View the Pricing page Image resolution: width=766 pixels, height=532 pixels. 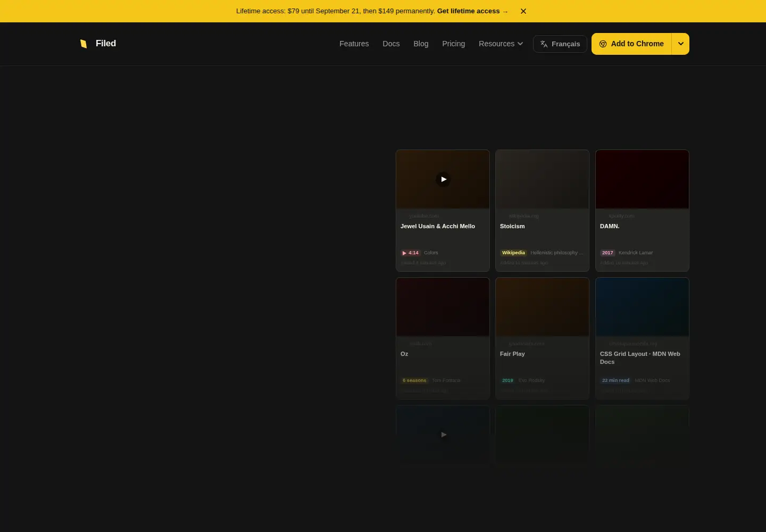point(453,44)
